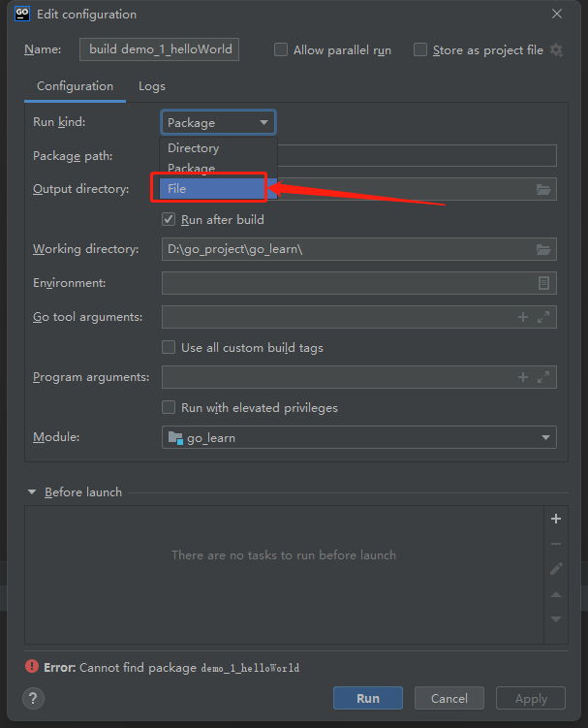Screen dimensions: 588x728
Task: Open the Module go_learn dropdown
Action: point(358,437)
